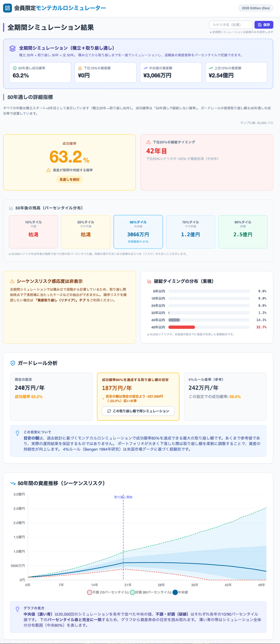Click the 240万円/年 current setting value
The image size is (280, 644).
pyautogui.click(x=30, y=388)
